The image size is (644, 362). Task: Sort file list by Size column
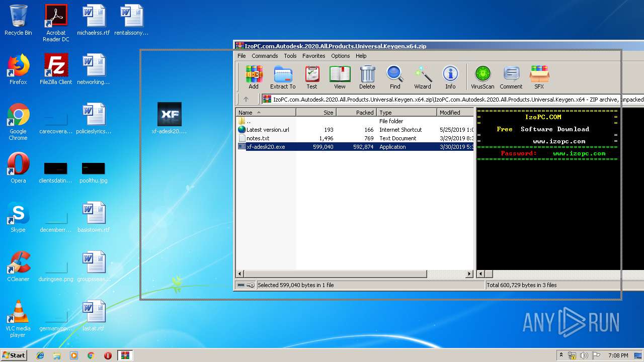tap(316, 112)
